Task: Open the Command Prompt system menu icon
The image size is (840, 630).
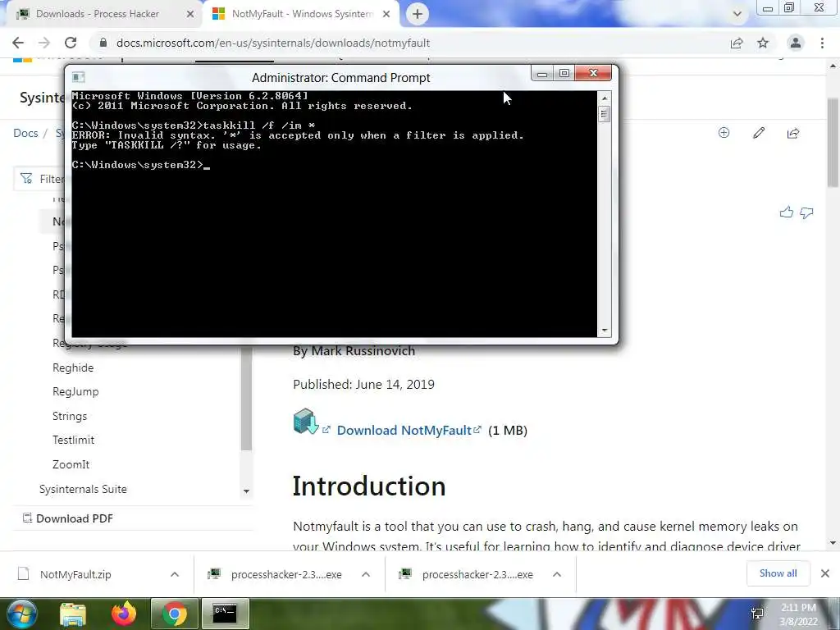Action: coord(78,77)
